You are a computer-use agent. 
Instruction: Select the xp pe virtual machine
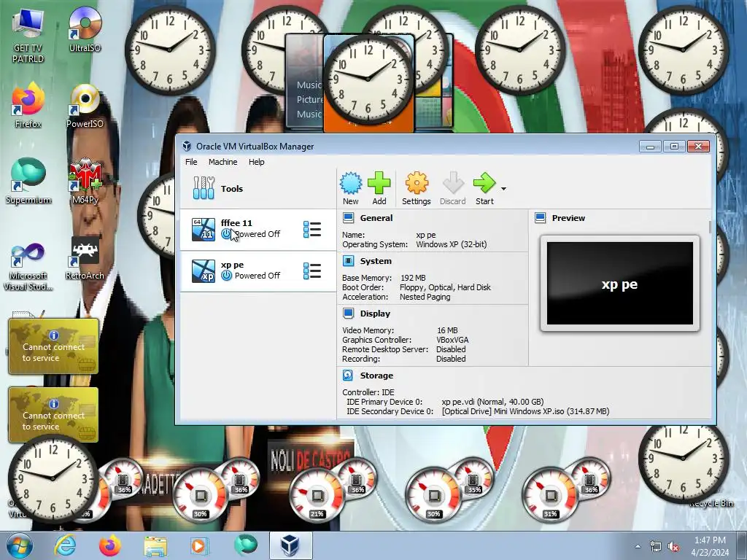pyautogui.click(x=258, y=271)
